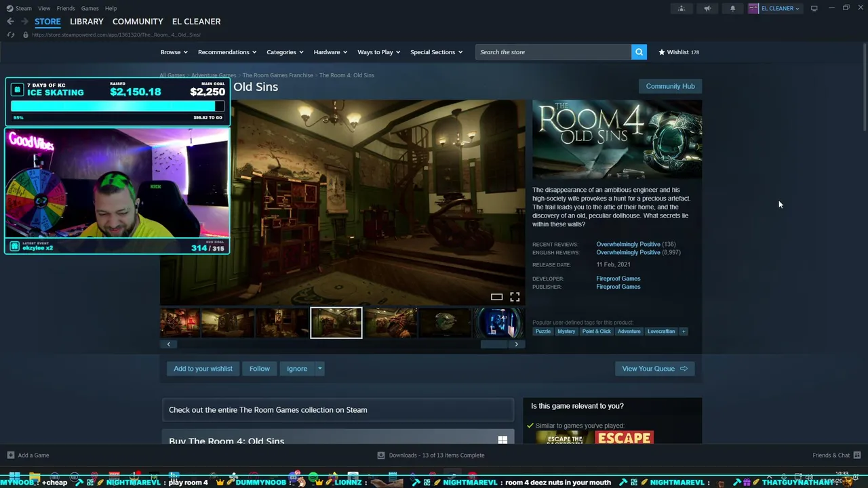Click View Your Queue
The width and height of the screenshot is (868, 488).
[654, 369]
